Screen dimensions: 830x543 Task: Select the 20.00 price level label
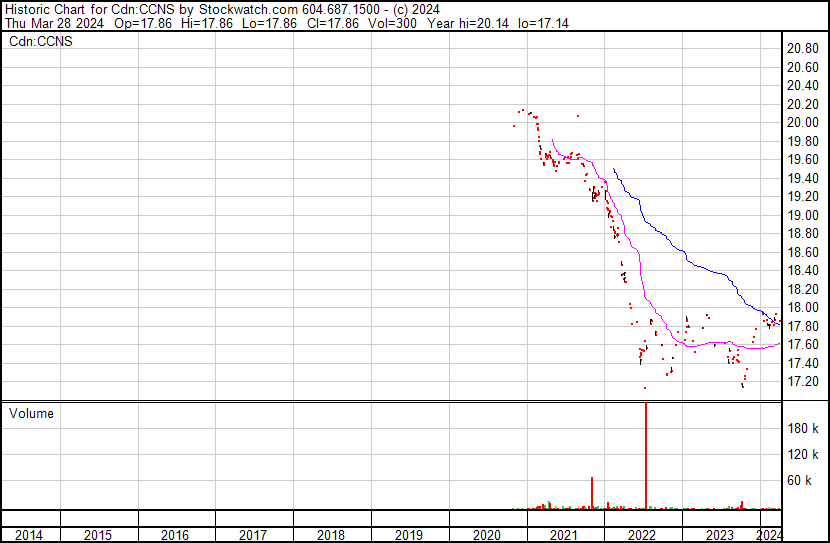pyautogui.click(x=803, y=123)
